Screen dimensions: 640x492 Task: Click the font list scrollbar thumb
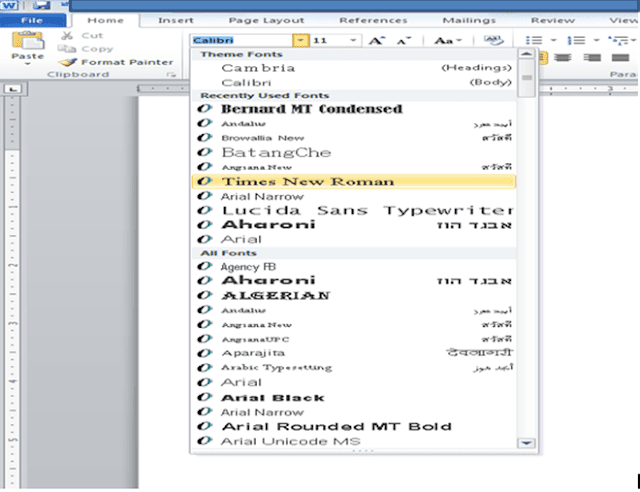527,78
